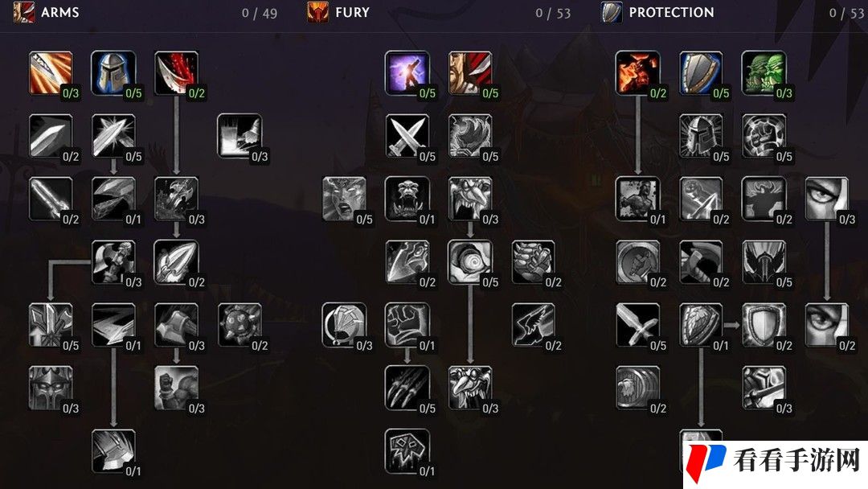
Task: Select the orange slash 0/3 Arms talent
Action: 51,73
